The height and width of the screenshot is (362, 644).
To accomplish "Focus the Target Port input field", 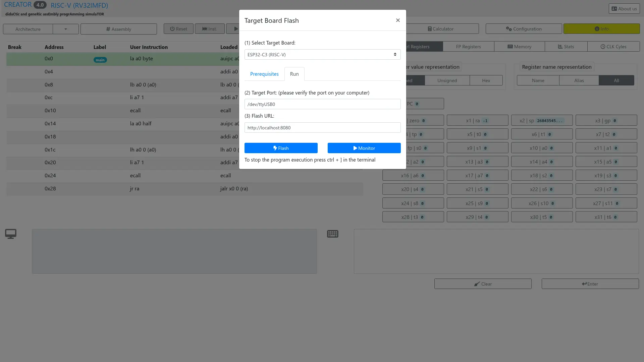I will [x=322, y=104].
